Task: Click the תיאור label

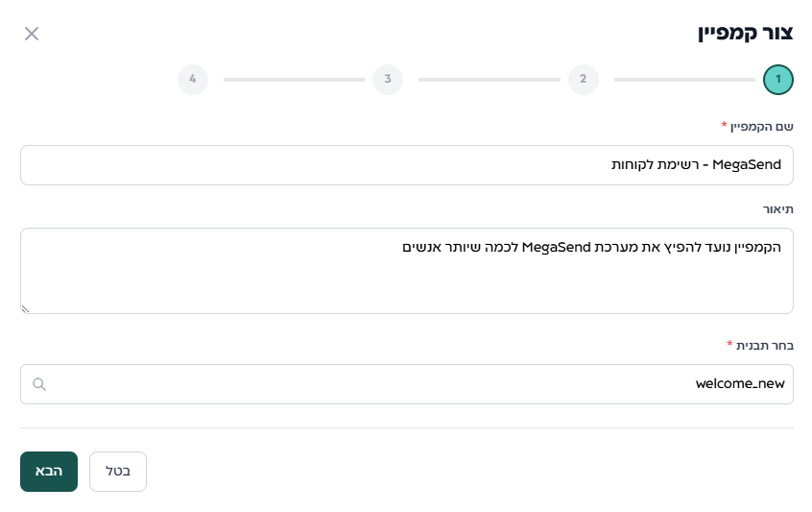Action: click(777, 208)
